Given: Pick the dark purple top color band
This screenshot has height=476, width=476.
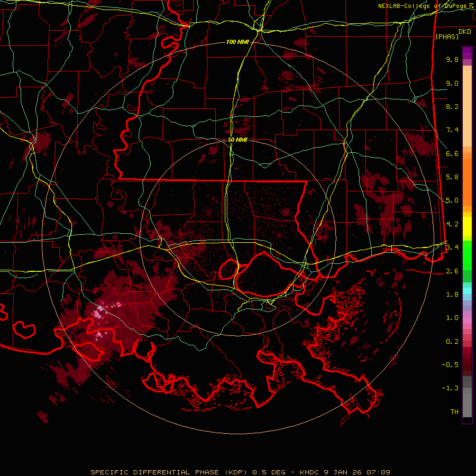Looking at the screenshot, I should click(467, 53).
